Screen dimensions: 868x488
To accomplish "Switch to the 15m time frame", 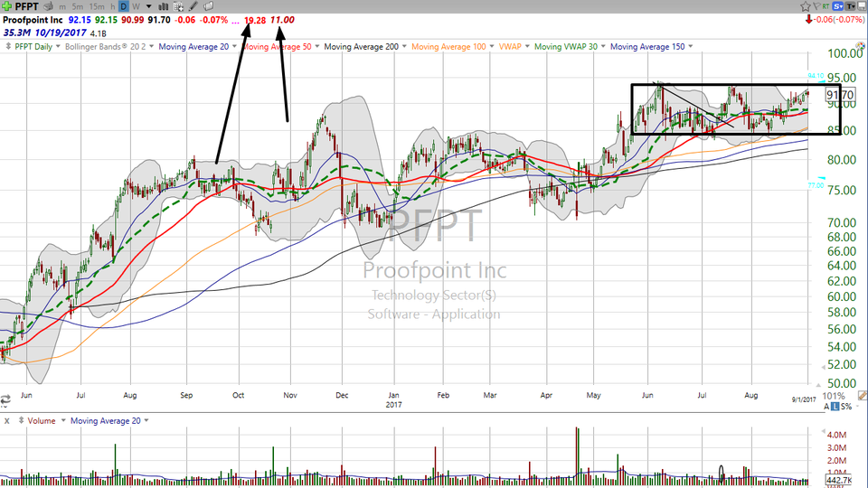I will click(x=97, y=6).
